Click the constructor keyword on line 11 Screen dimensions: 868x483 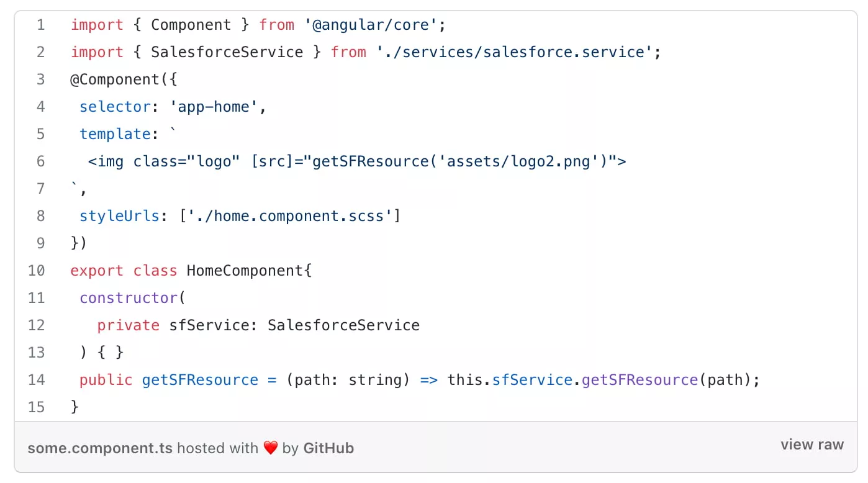coord(129,298)
